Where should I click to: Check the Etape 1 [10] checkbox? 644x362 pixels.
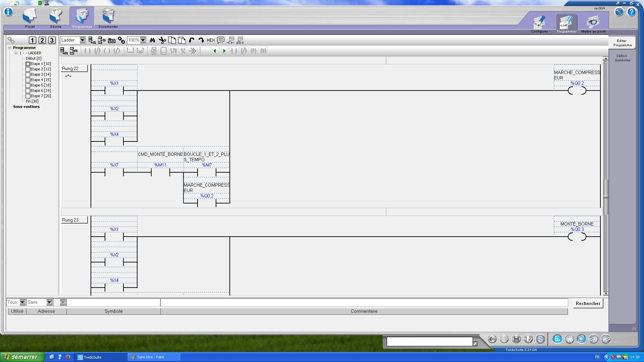(x=28, y=64)
